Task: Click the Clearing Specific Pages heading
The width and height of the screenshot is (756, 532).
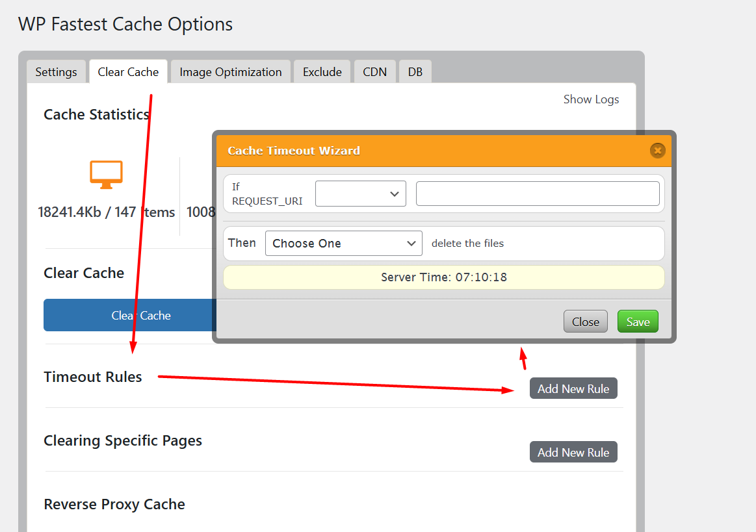Action: point(122,441)
